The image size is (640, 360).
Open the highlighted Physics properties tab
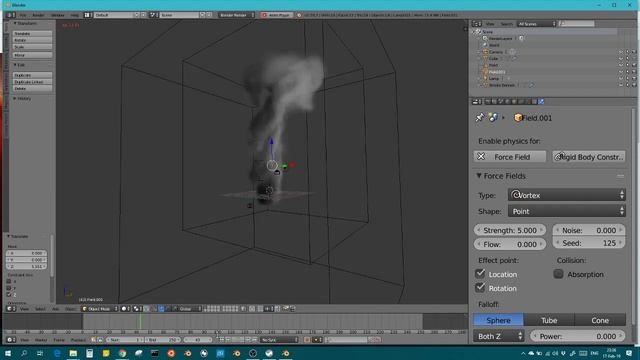pyautogui.click(x=541, y=102)
